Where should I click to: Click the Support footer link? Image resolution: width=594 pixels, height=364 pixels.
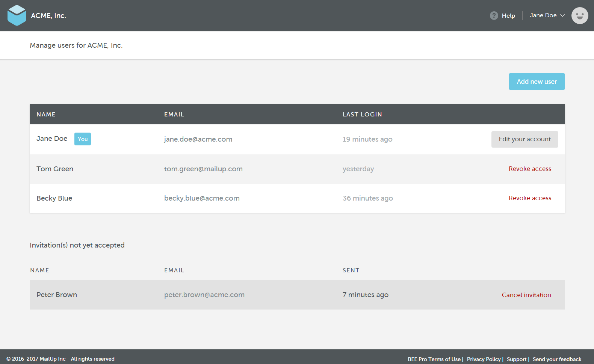coord(517,359)
